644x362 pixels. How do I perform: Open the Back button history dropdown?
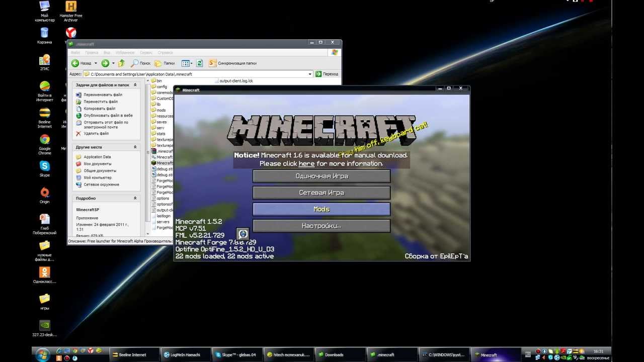click(96, 63)
